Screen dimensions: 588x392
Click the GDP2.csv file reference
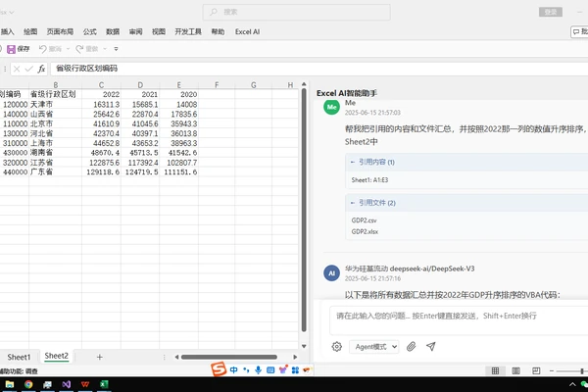(x=364, y=220)
